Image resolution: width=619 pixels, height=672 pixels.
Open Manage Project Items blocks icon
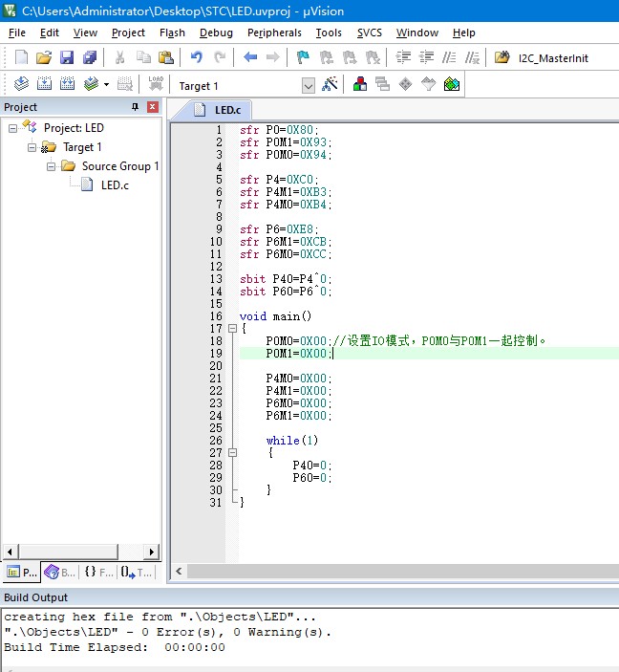(360, 84)
